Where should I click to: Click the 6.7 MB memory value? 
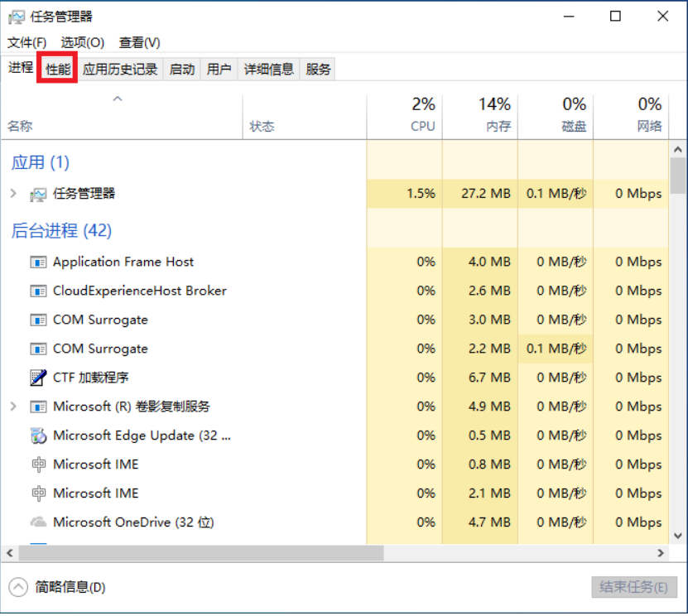coord(489,378)
